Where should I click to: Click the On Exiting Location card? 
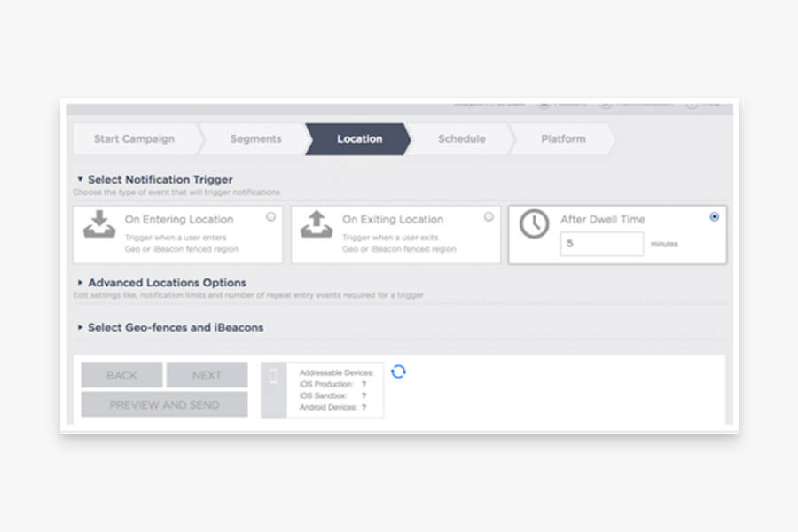pyautogui.click(x=396, y=235)
